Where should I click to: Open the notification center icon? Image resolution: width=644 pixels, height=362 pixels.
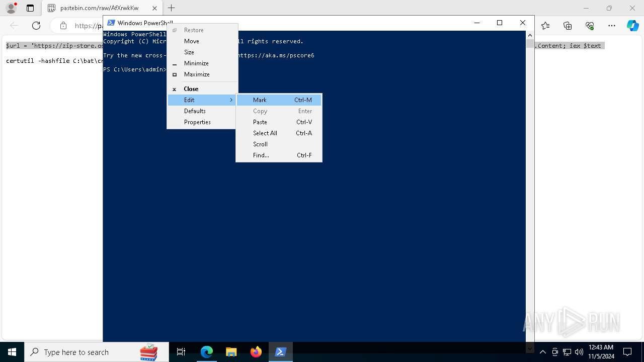[x=627, y=352]
